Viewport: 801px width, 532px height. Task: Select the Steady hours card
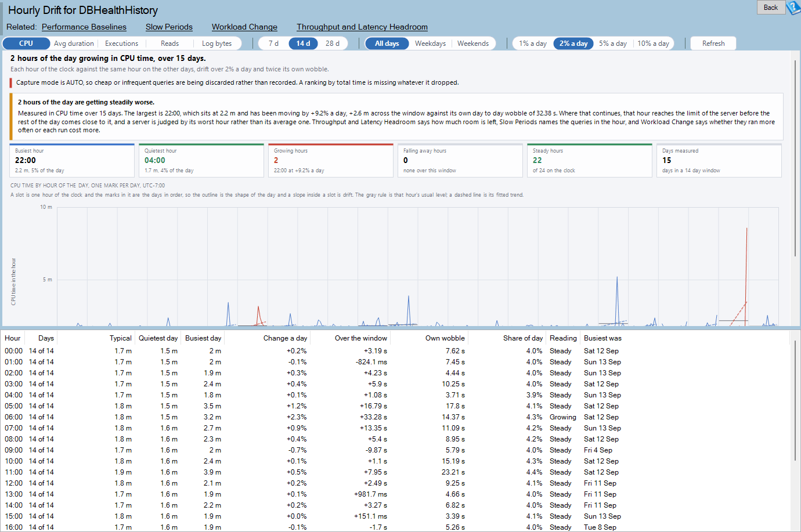[x=590, y=160]
